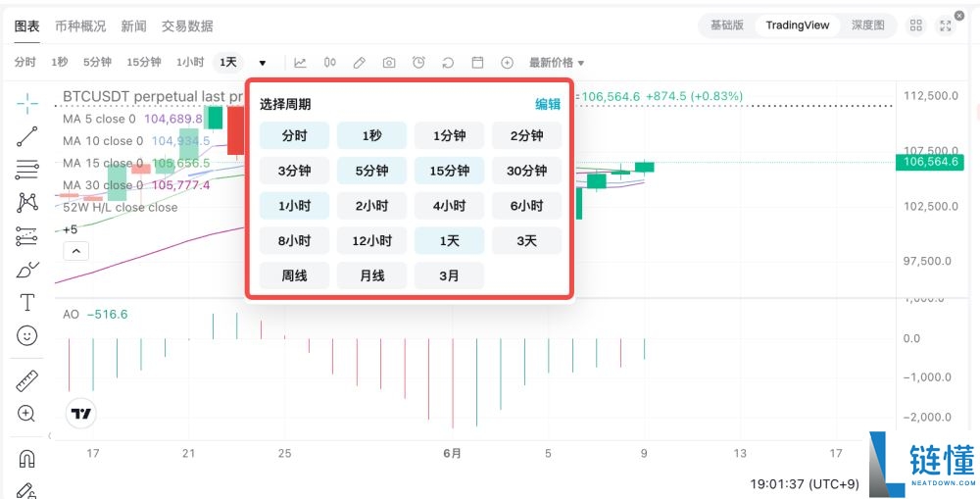Screen dimensions: 980x499
Task: Select the 30分钟 interval option
Action: 527,171
